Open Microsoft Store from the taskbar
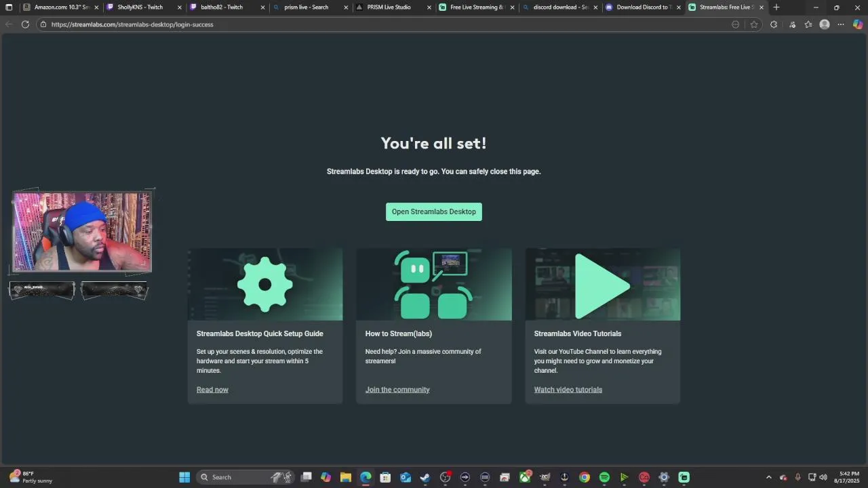 [385, 477]
